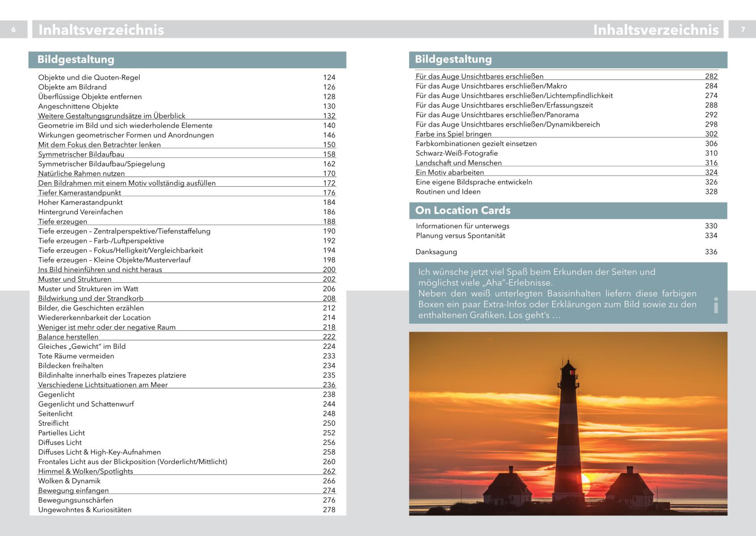The image size is (756, 536).
Task: Go to 'Symmetrischer Bildaufbau/Spiegelung' chapter
Action: pos(101,164)
